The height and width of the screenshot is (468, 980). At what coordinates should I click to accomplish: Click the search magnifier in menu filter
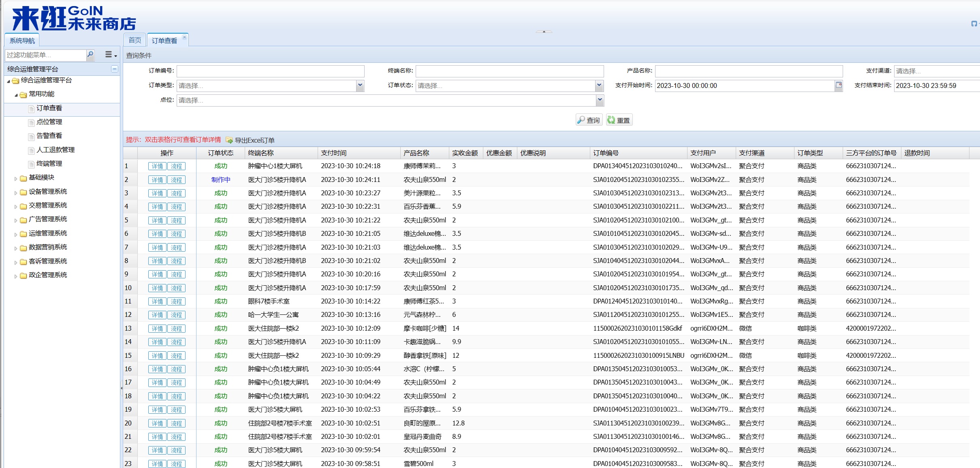(x=90, y=54)
